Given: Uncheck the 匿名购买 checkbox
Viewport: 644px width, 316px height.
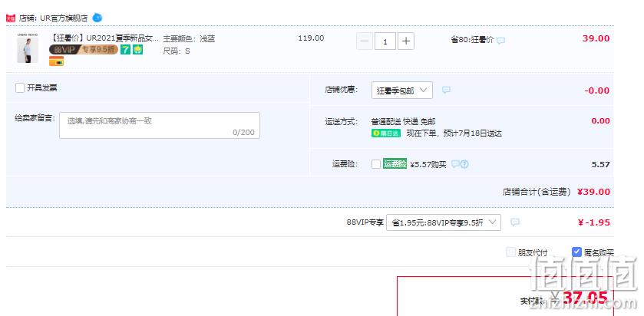Looking at the screenshot, I should point(576,252).
